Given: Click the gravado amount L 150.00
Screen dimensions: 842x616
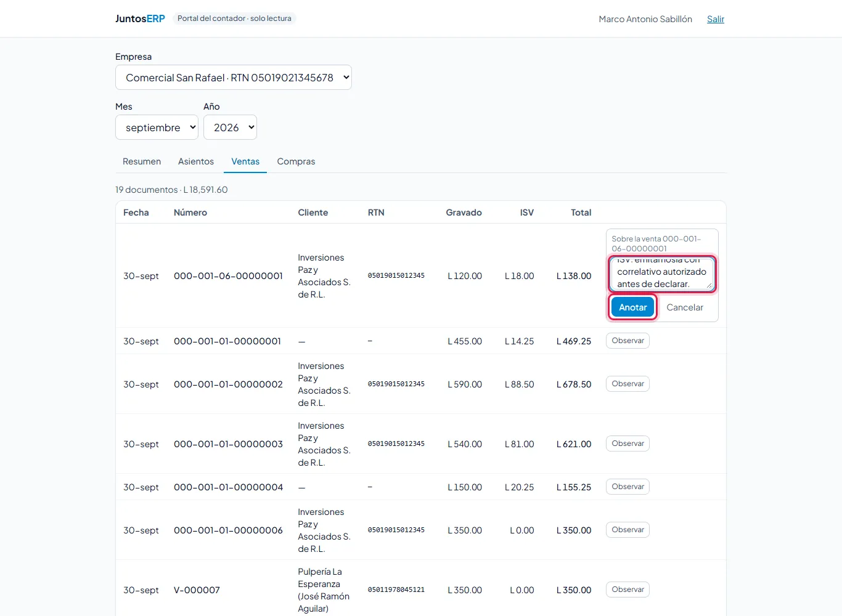Looking at the screenshot, I should coord(465,487).
